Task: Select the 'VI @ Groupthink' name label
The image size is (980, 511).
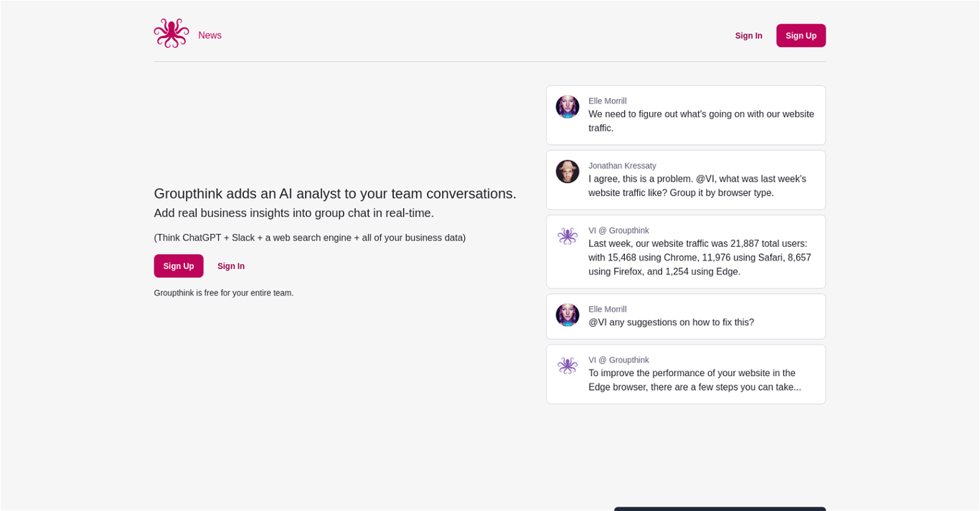Action: click(618, 230)
